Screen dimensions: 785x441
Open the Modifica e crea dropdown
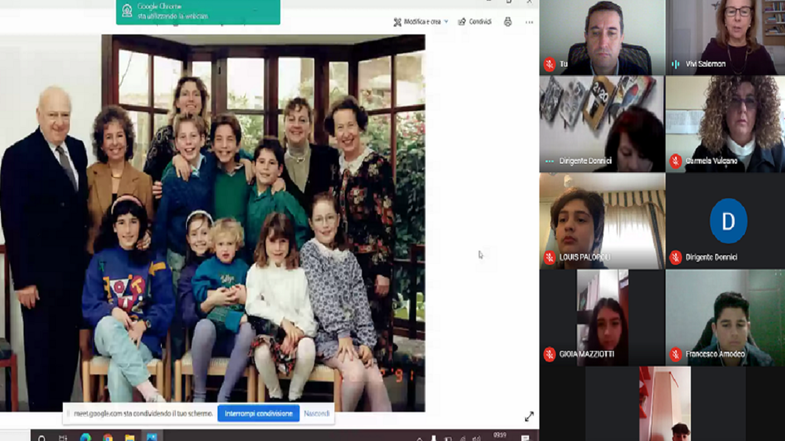[x=421, y=22]
